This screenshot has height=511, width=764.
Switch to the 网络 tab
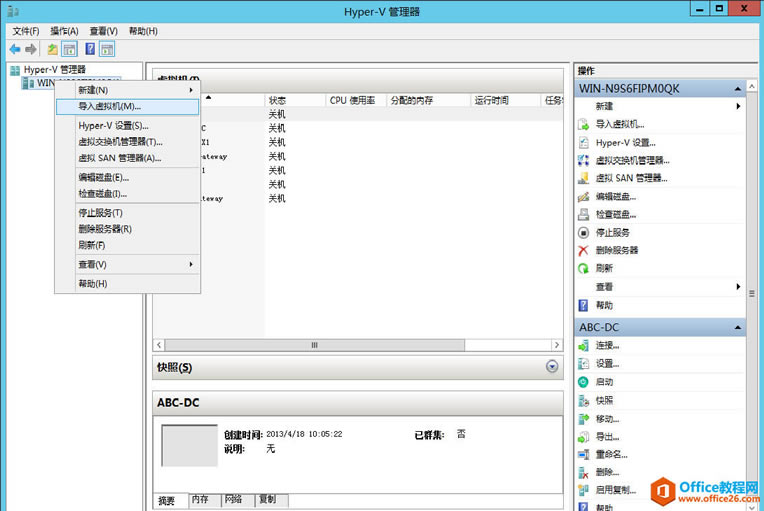click(238, 500)
